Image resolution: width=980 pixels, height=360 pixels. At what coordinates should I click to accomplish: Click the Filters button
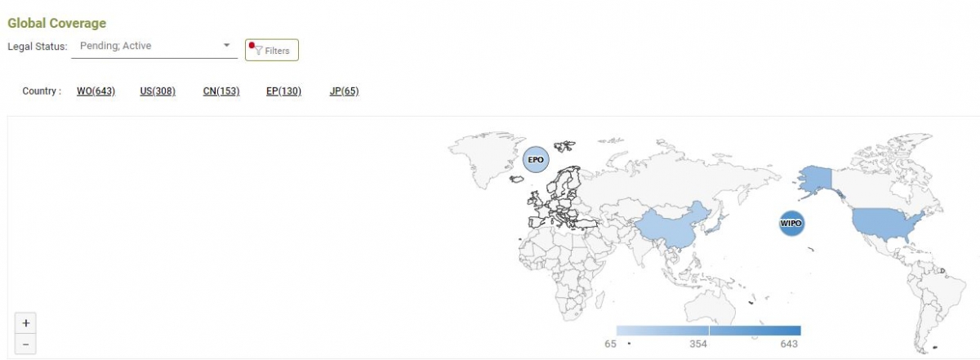coord(272,51)
